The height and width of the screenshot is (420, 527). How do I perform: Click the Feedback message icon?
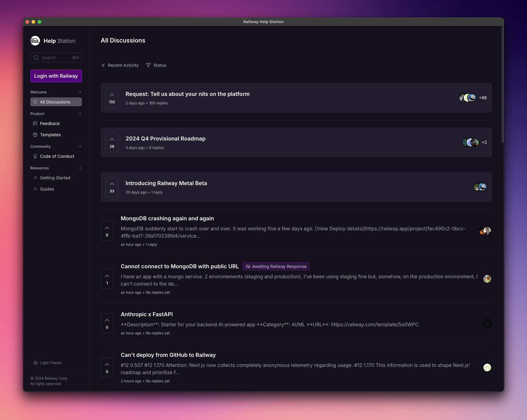coord(35,124)
